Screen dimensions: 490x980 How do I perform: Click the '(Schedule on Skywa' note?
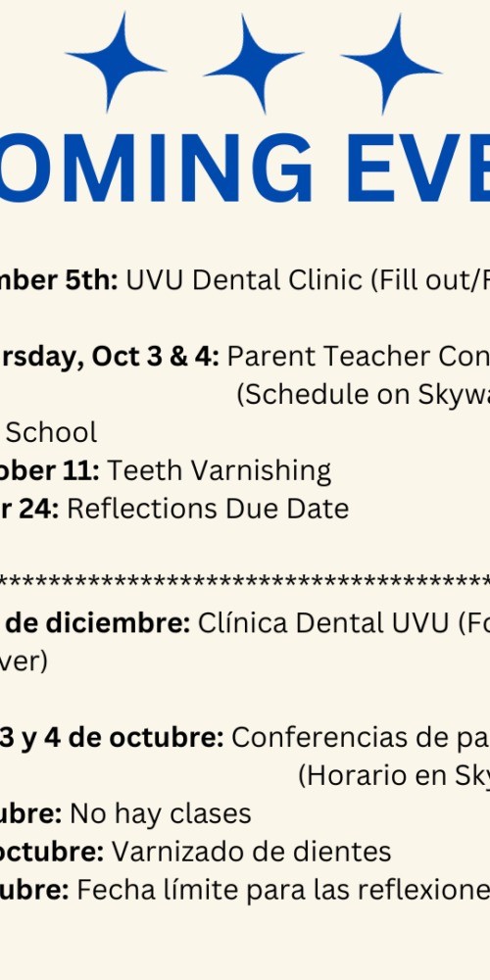pyautogui.click(x=364, y=395)
